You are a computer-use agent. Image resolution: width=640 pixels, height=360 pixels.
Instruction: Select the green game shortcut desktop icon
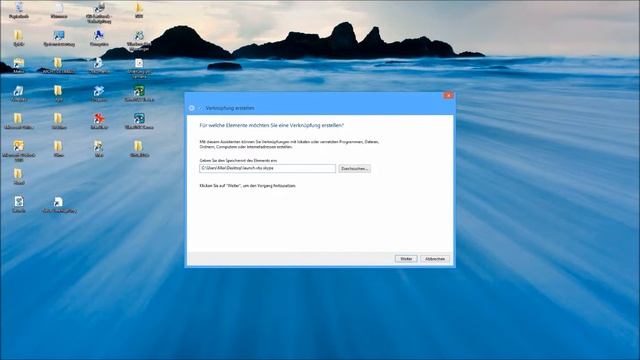139,93
